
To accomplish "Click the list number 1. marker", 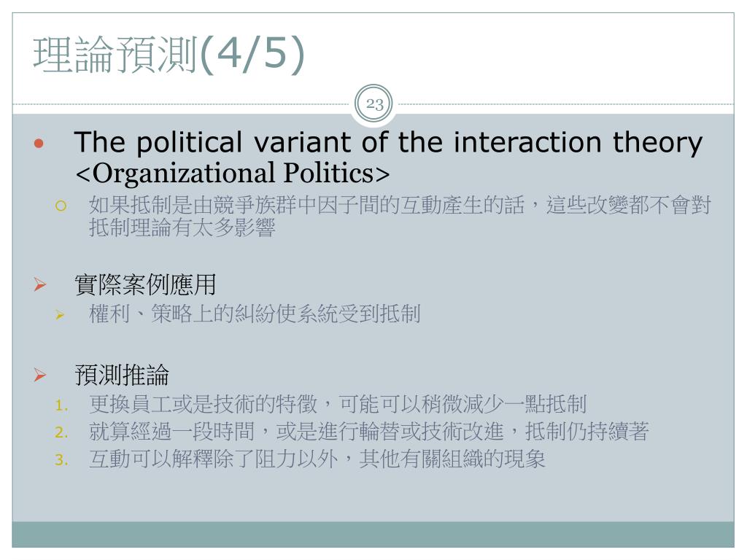I will click(x=61, y=405).
